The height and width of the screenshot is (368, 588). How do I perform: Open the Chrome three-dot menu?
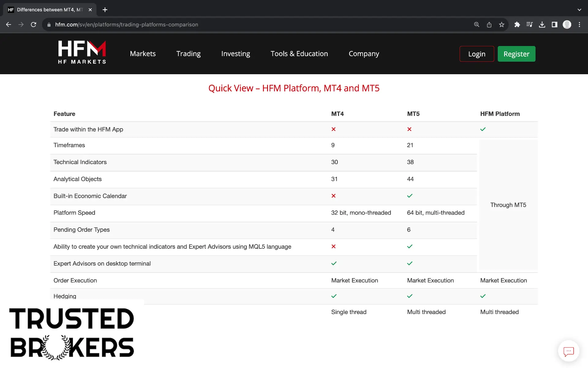[579, 25]
